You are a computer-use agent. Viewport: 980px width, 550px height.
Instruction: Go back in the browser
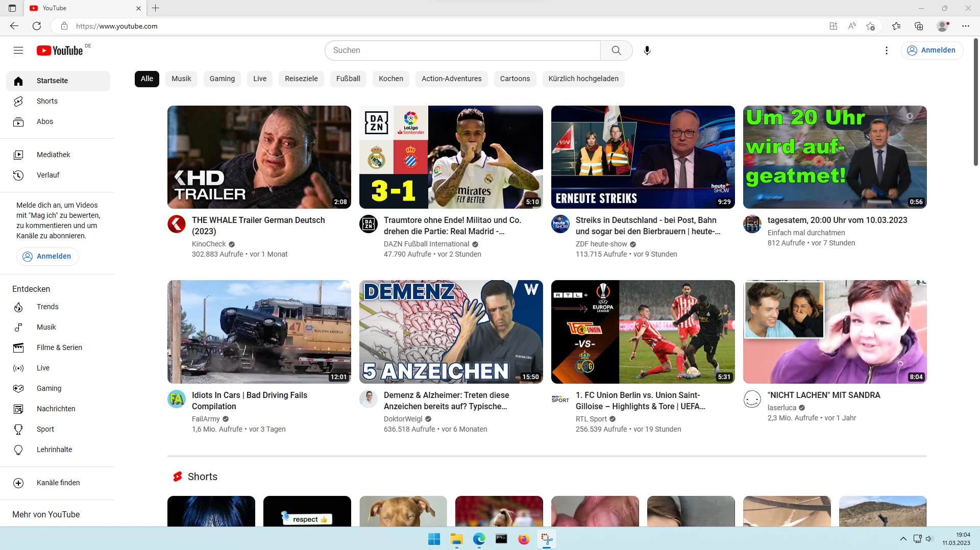[14, 26]
